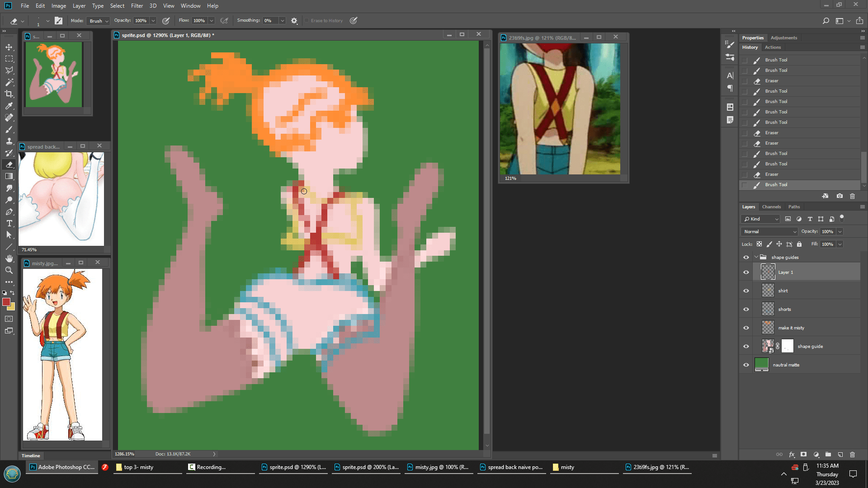The width and height of the screenshot is (868, 488).
Task: Hide the shirt layer
Action: [746, 291]
